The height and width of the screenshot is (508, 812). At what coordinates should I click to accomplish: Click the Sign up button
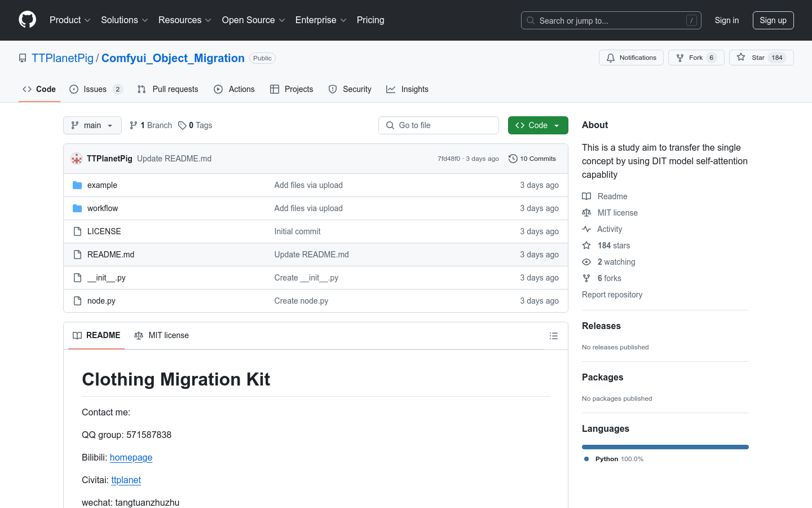773,20
